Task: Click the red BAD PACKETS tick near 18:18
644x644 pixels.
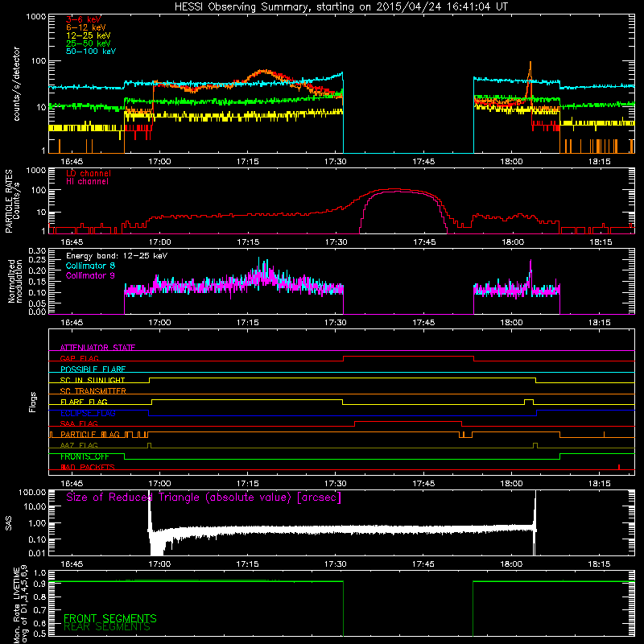Action: click(x=619, y=467)
